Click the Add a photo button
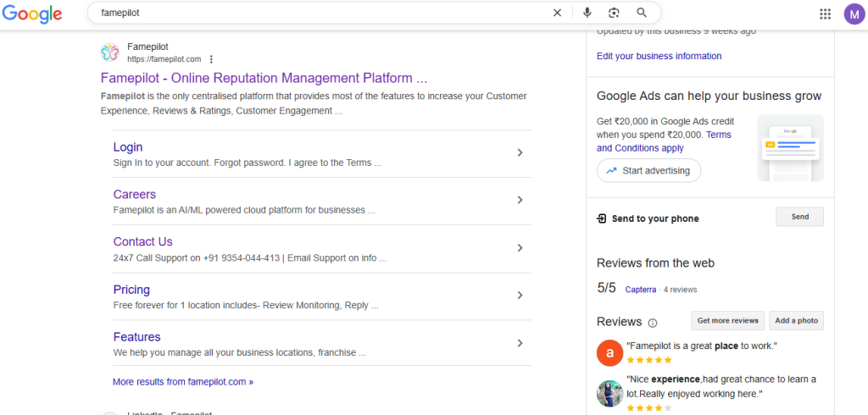This screenshot has height=415, width=868. click(x=797, y=320)
